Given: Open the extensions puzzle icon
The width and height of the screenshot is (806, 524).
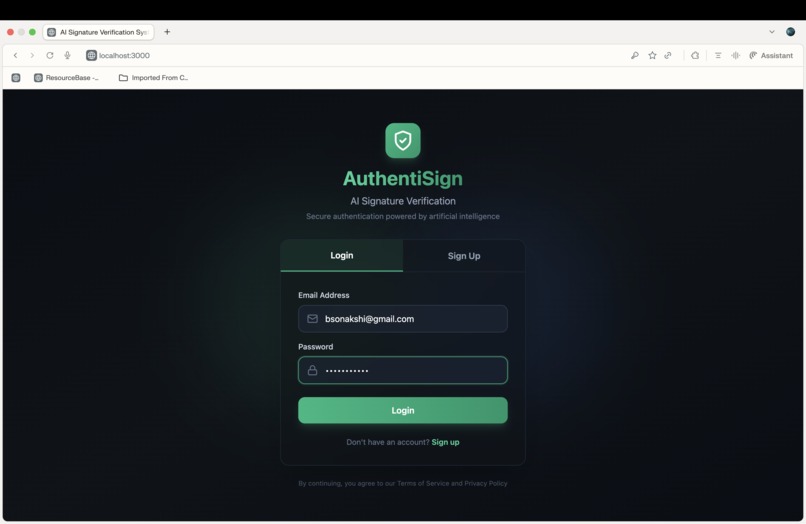Looking at the screenshot, I should 695,56.
